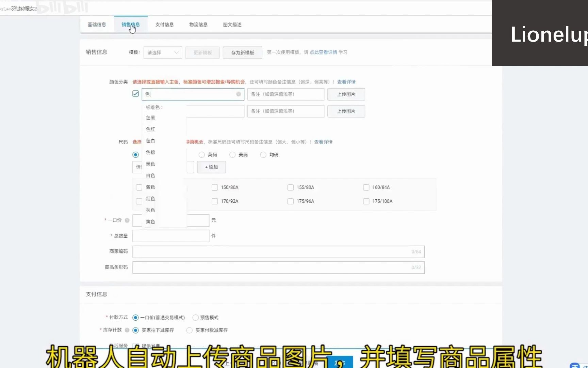Click the help icon beside 库存计数
Screen dimensions: 588x368
click(127, 330)
